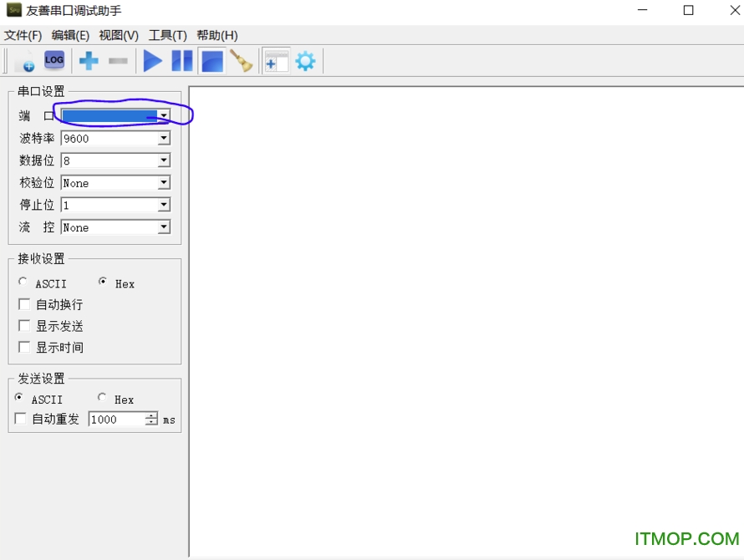
Task: Click the blue plus add icon
Action: pyautogui.click(x=89, y=61)
